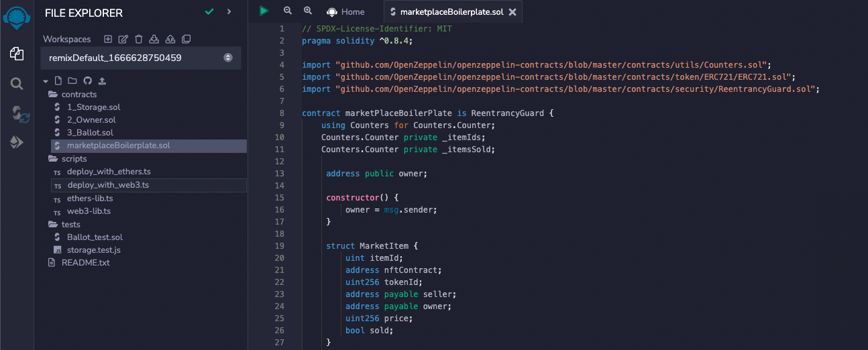Clone a repository with the copy icon
868x350 pixels.
pos(186,40)
